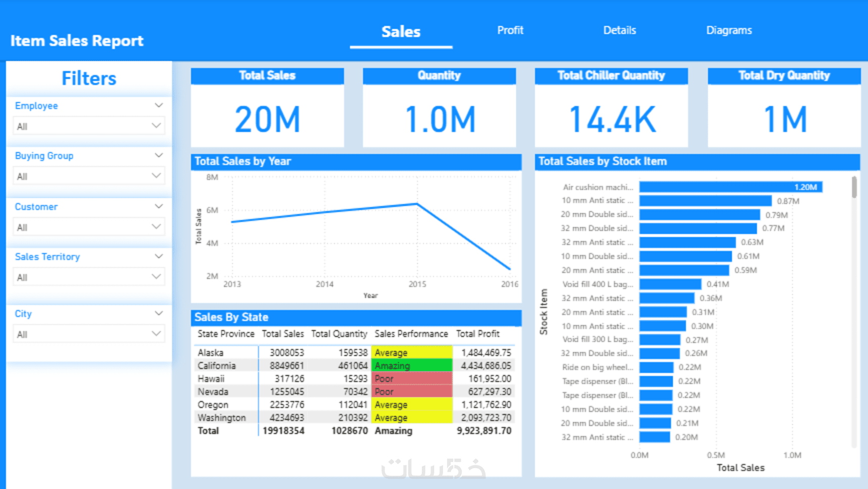
Task: Select the 0.20M bar in stock chart
Action: click(655, 437)
